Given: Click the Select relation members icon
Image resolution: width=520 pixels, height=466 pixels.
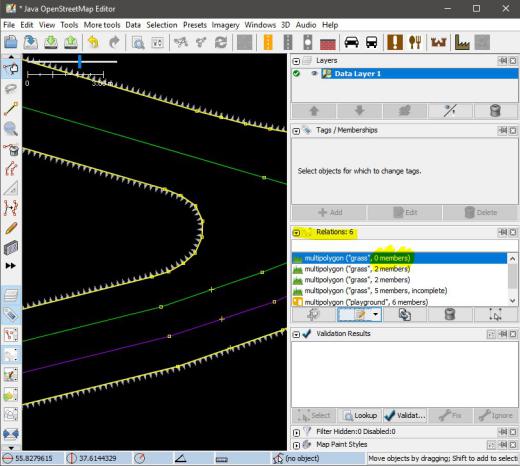Looking at the screenshot, I should tap(495, 314).
